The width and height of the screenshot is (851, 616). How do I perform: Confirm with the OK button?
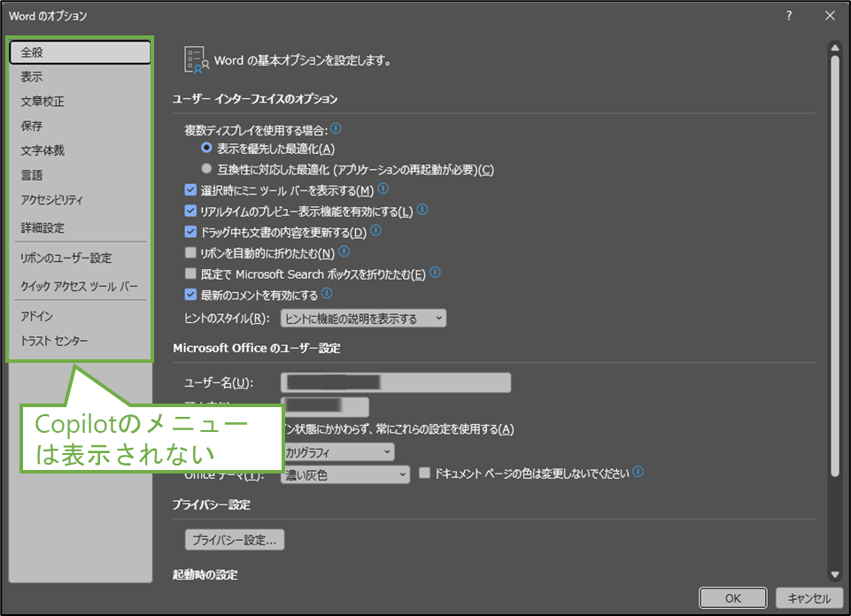click(x=732, y=597)
